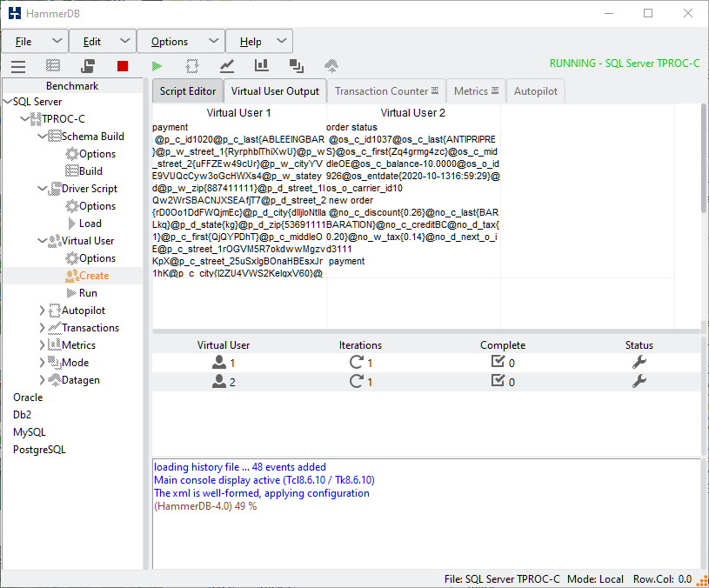This screenshot has height=588, width=709.
Task: Click the person icon of virtual user 1
Action: (x=219, y=362)
